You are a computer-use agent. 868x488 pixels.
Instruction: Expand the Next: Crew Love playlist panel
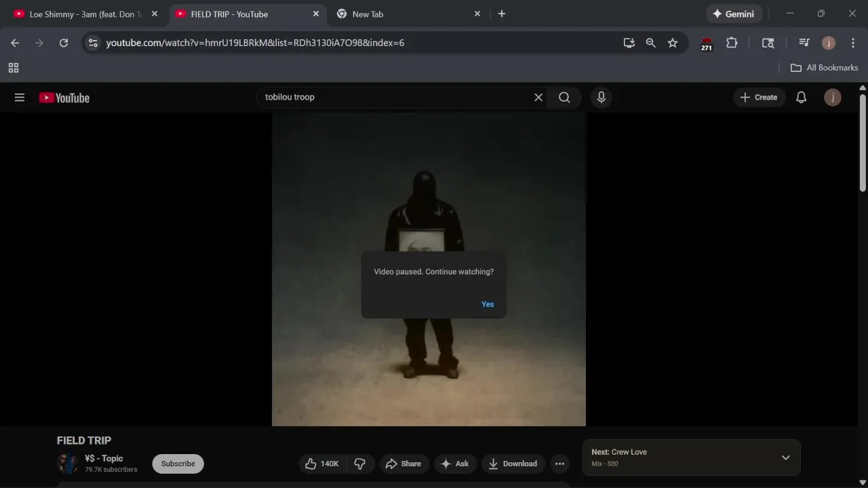point(786,457)
